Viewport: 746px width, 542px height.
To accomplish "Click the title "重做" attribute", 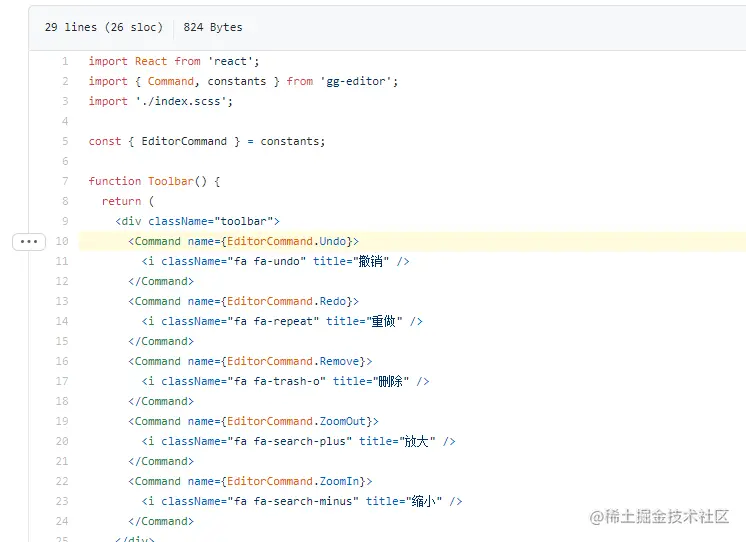I will [x=364, y=321].
